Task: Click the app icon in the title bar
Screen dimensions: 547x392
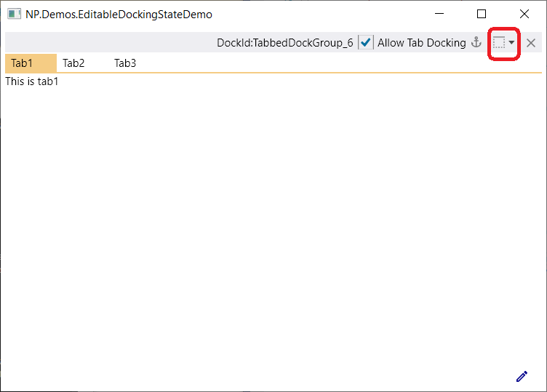Action: pos(14,15)
